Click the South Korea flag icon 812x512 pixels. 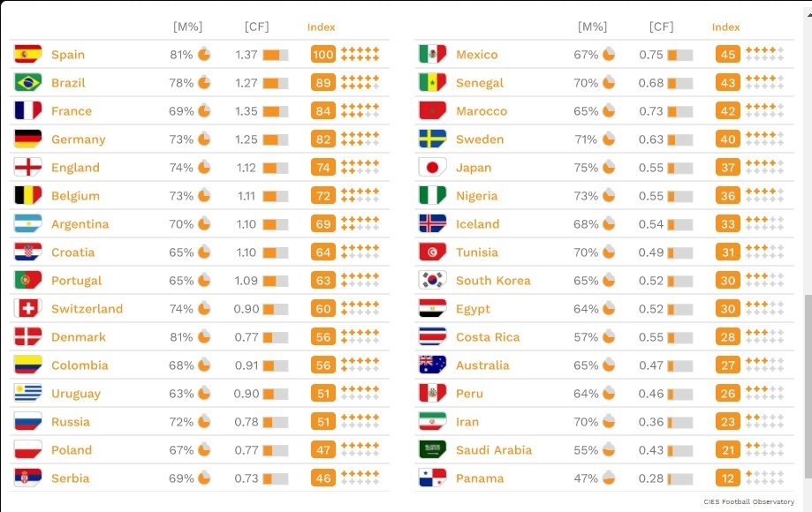(433, 281)
